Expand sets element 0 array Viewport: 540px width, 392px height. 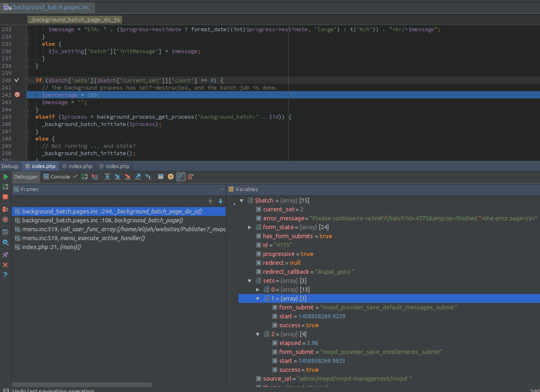pyautogui.click(x=258, y=290)
